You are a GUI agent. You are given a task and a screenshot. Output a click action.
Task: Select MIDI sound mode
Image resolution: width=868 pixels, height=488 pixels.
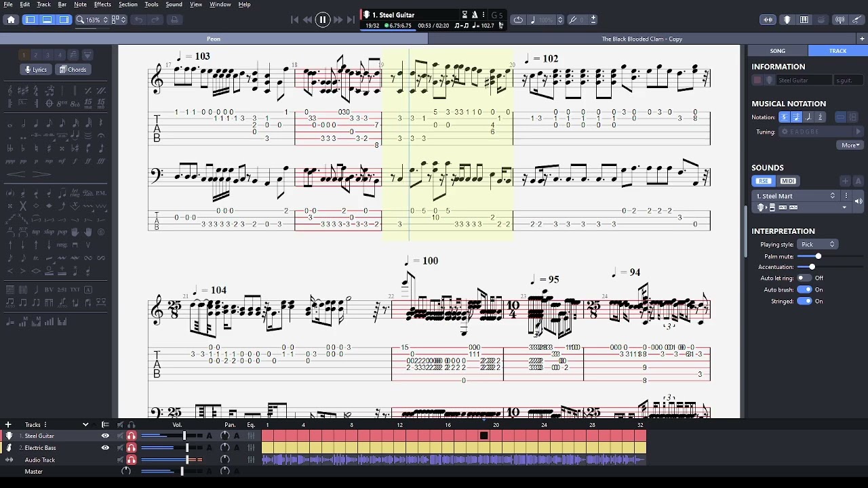click(x=788, y=181)
